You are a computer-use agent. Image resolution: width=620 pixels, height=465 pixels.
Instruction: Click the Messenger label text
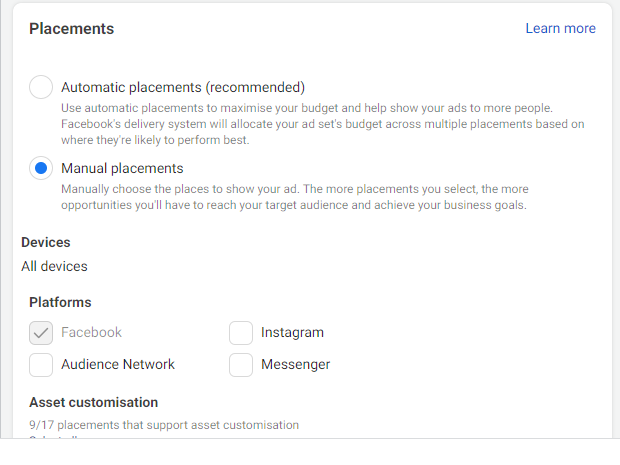295,364
